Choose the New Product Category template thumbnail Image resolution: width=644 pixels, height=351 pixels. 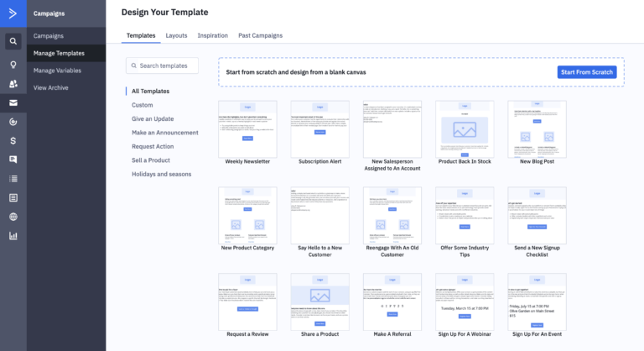[247, 216]
